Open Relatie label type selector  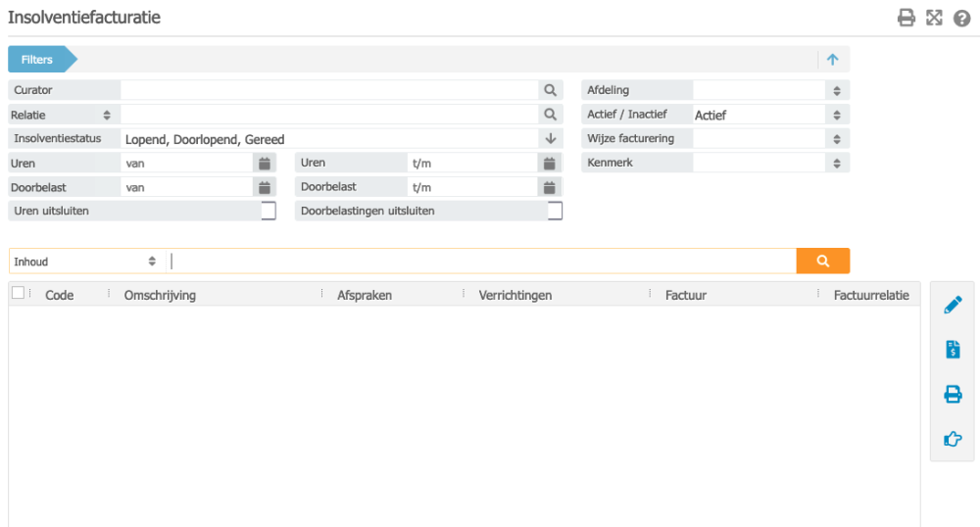[x=107, y=115]
